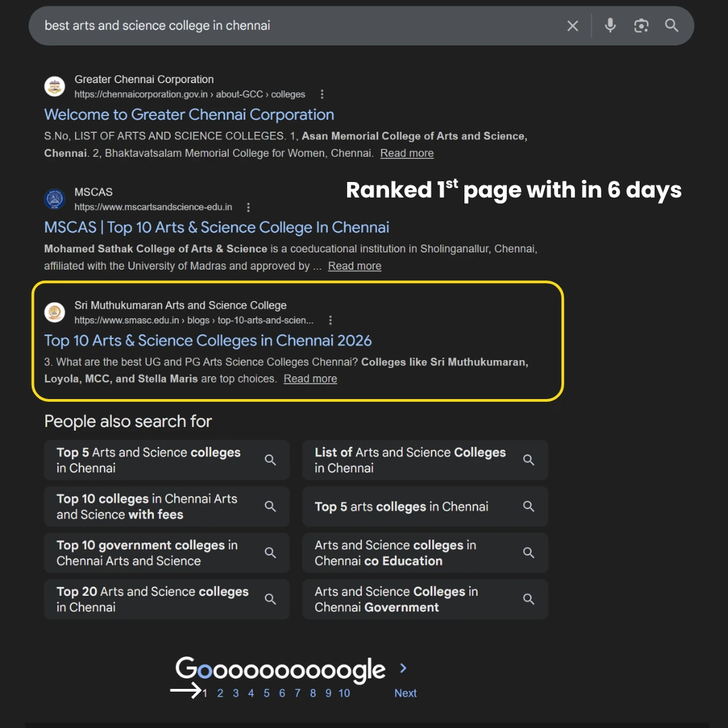Open more options for Greater Chennai Corporation result
The image size is (728, 728).
point(322,94)
